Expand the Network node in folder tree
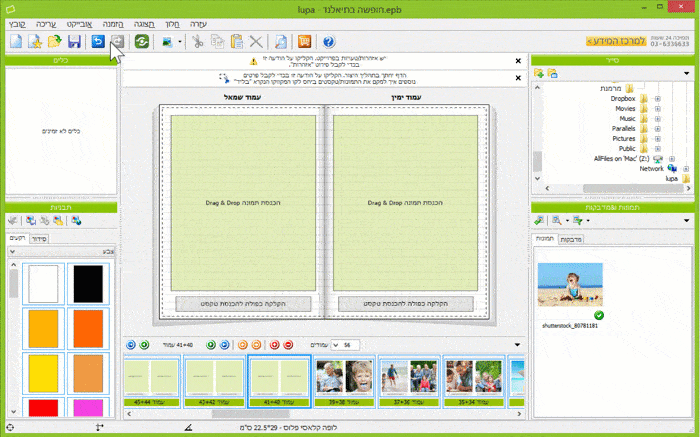 [686, 168]
